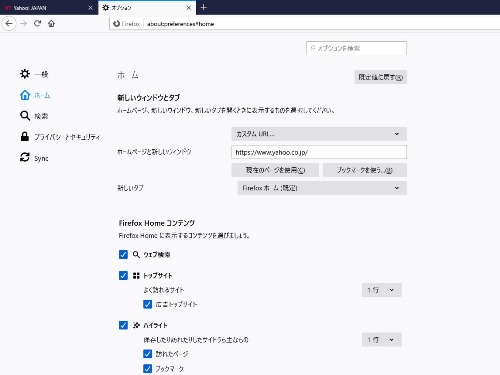Click the ブックマークを使う button
The height and width of the screenshot is (375, 500).
click(365, 170)
